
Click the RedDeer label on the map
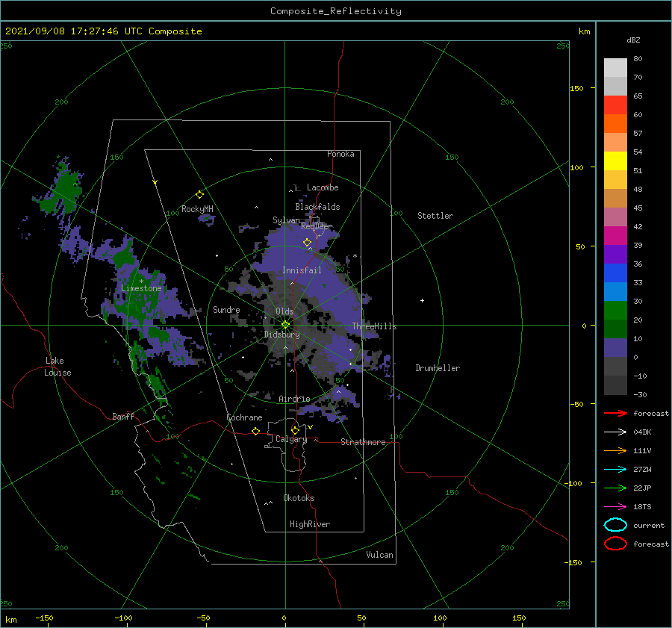click(317, 226)
